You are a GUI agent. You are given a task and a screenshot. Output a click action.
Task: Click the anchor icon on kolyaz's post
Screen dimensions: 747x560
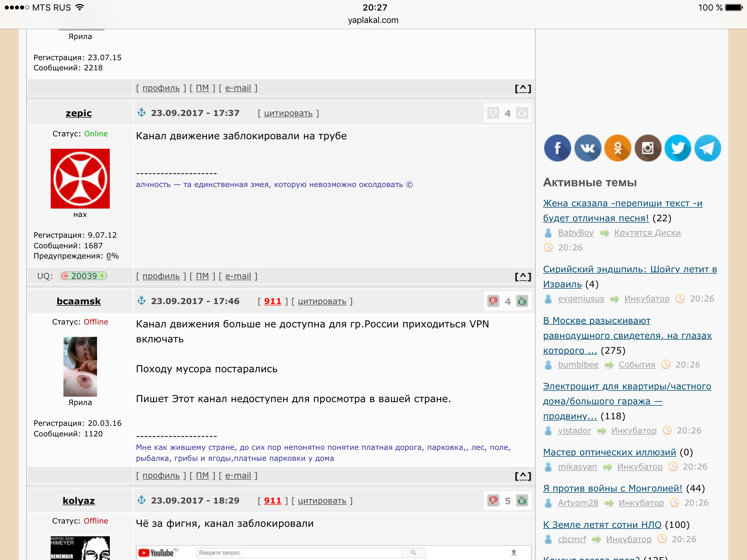(142, 500)
